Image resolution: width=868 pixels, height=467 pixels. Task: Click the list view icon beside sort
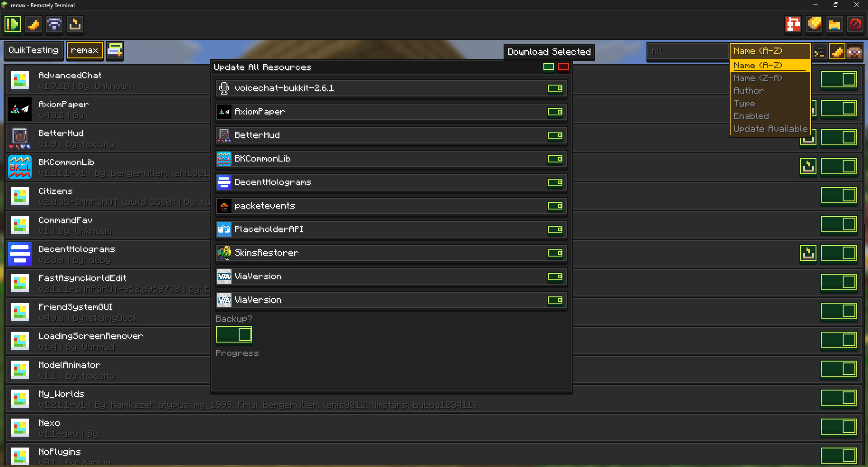click(x=819, y=52)
